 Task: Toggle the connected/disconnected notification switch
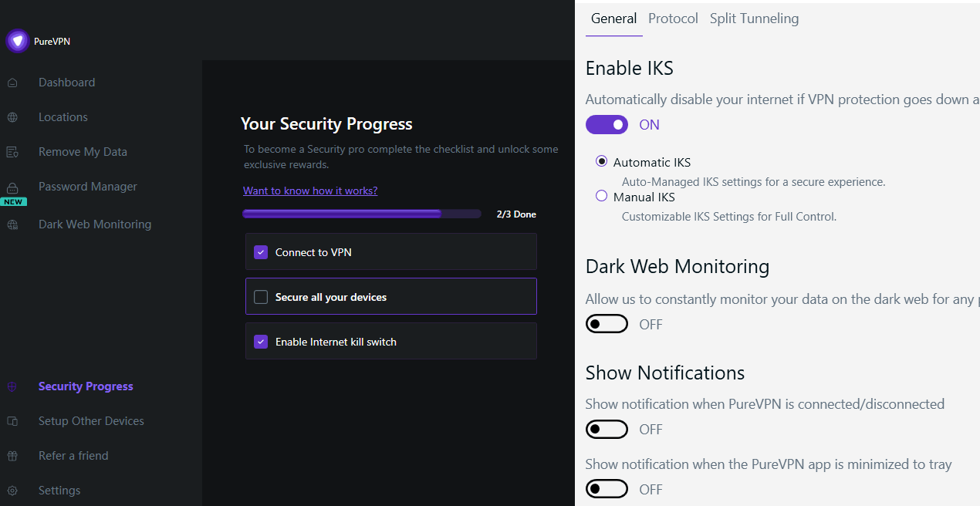(607, 429)
